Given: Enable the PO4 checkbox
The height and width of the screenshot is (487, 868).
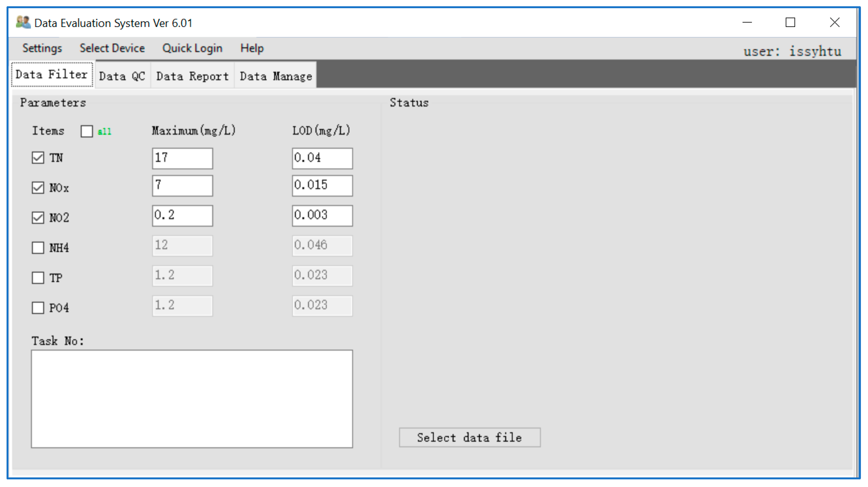Looking at the screenshot, I should point(38,308).
